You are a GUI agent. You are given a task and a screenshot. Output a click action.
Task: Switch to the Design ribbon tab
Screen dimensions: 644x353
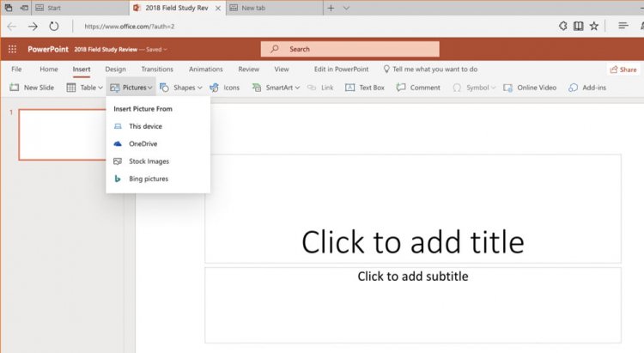click(x=115, y=69)
